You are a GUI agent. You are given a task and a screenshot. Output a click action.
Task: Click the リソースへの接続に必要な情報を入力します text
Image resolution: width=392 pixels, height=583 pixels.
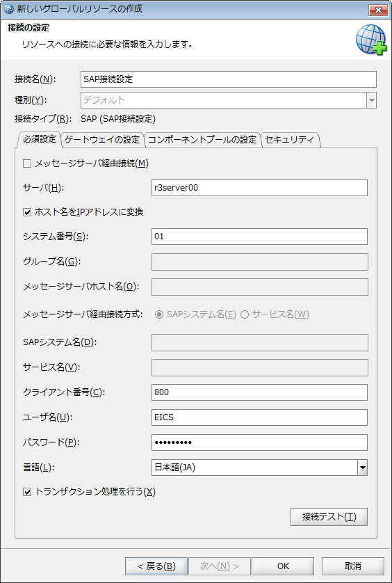107,45
